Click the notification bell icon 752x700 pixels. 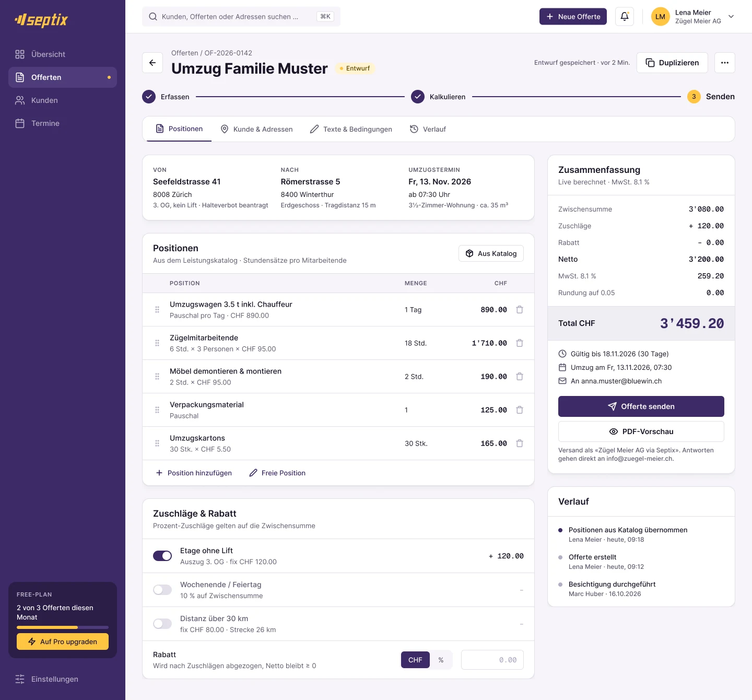click(x=625, y=17)
